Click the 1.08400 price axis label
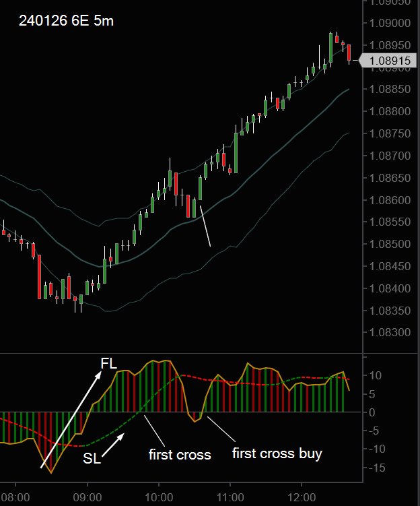 tap(390, 288)
